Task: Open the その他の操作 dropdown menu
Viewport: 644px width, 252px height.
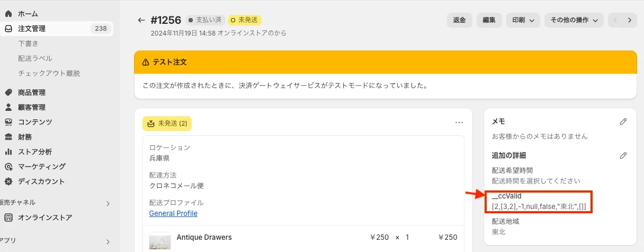Action: 574,20
